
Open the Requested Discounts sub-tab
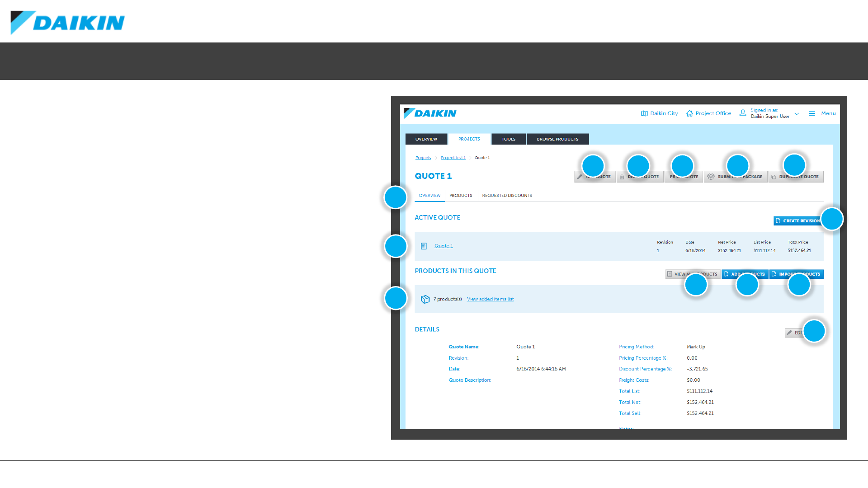coord(507,196)
